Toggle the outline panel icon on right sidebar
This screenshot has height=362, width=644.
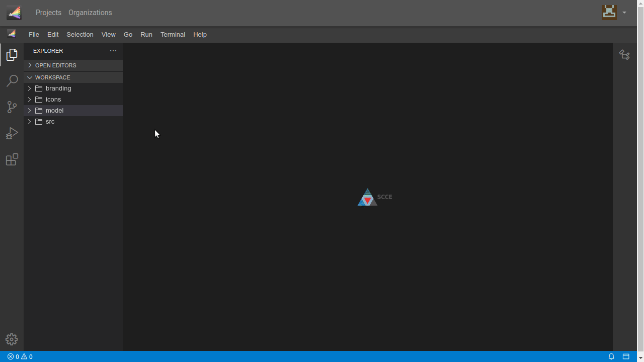(x=624, y=55)
